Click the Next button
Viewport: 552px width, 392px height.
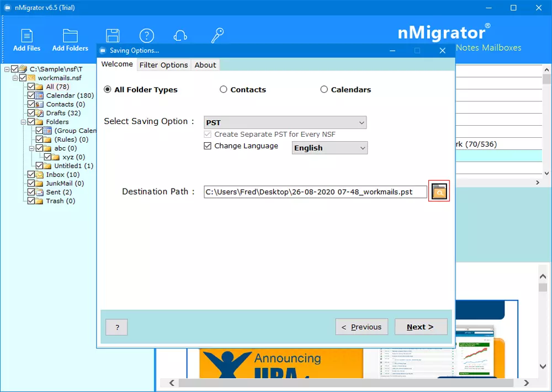421,327
